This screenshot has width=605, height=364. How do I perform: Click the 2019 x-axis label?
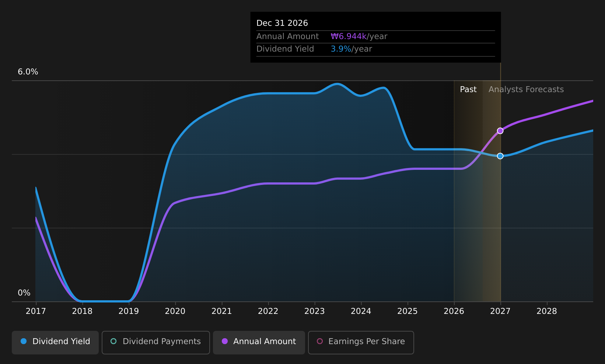click(x=129, y=311)
